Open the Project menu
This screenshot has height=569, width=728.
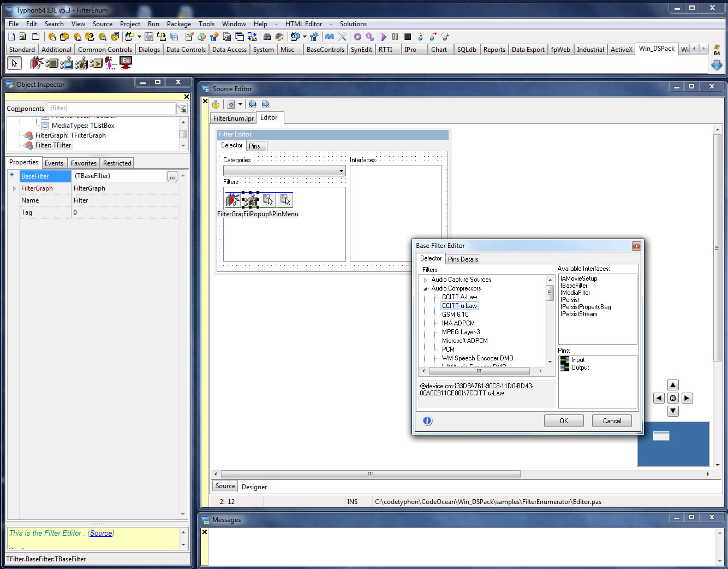tap(130, 24)
